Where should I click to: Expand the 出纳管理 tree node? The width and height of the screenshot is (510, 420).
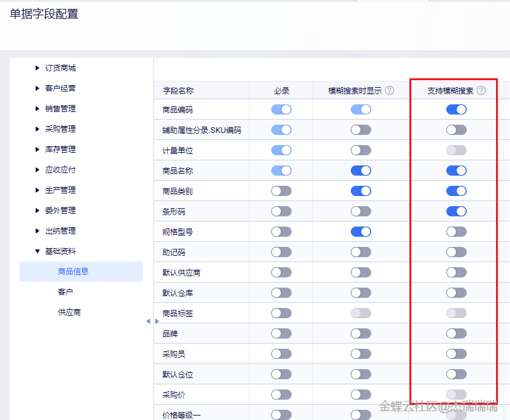(x=37, y=231)
